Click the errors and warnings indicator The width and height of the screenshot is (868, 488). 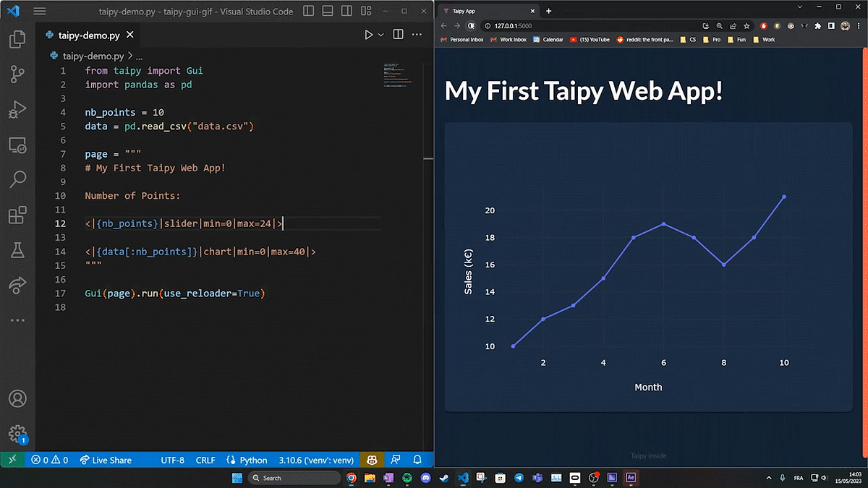coord(48,460)
